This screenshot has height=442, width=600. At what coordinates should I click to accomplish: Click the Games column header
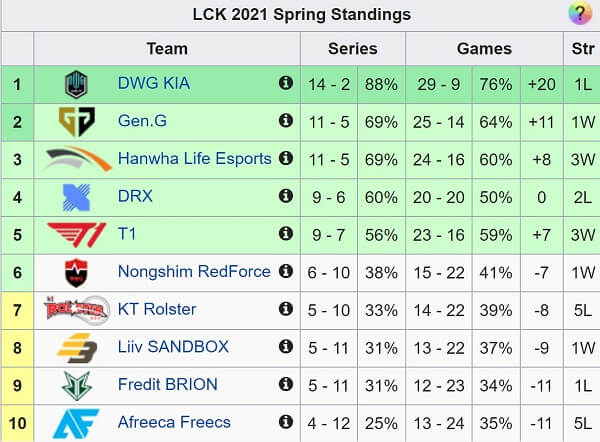[484, 49]
